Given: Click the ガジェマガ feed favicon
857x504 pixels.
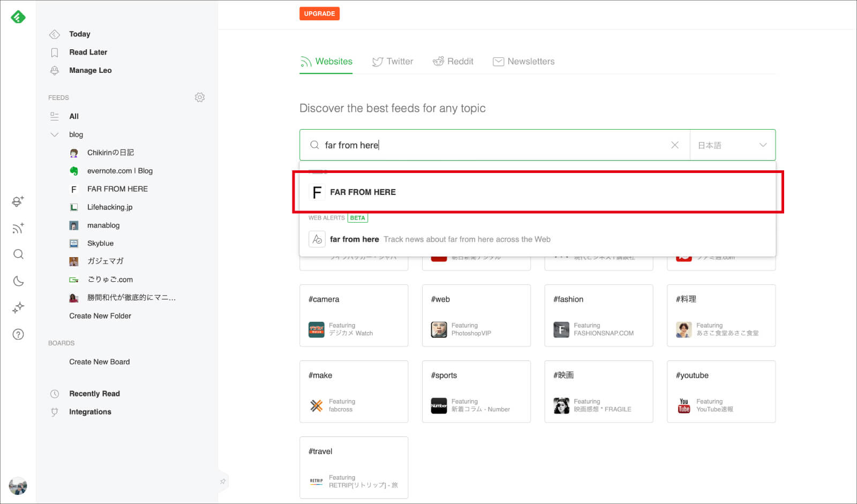Looking at the screenshot, I should 74,261.
